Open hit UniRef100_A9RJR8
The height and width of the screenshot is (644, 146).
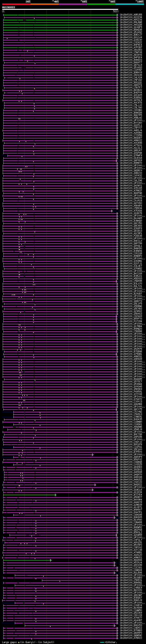pyautogui.click(x=131, y=15)
